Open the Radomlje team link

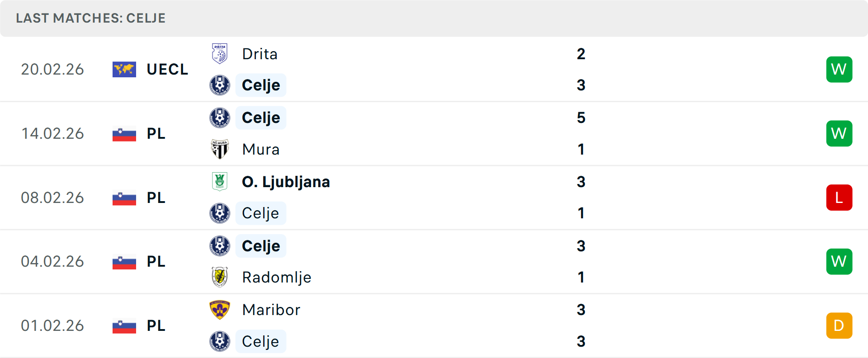click(x=276, y=277)
